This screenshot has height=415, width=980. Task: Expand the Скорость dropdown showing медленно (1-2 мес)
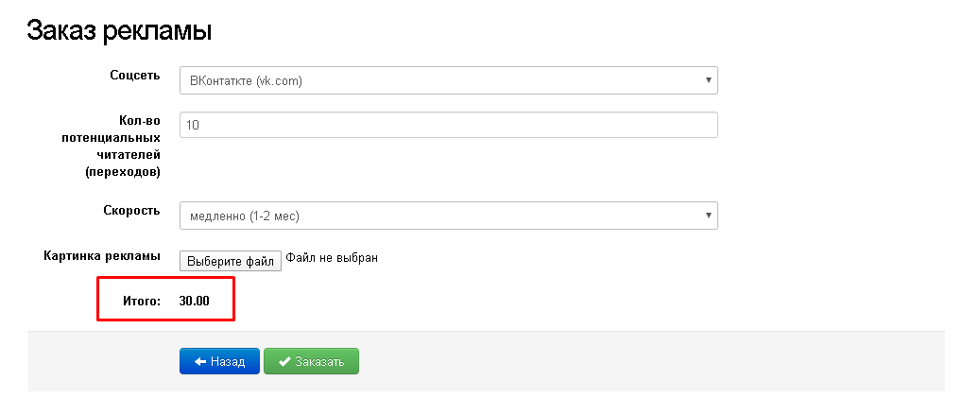pos(444,216)
